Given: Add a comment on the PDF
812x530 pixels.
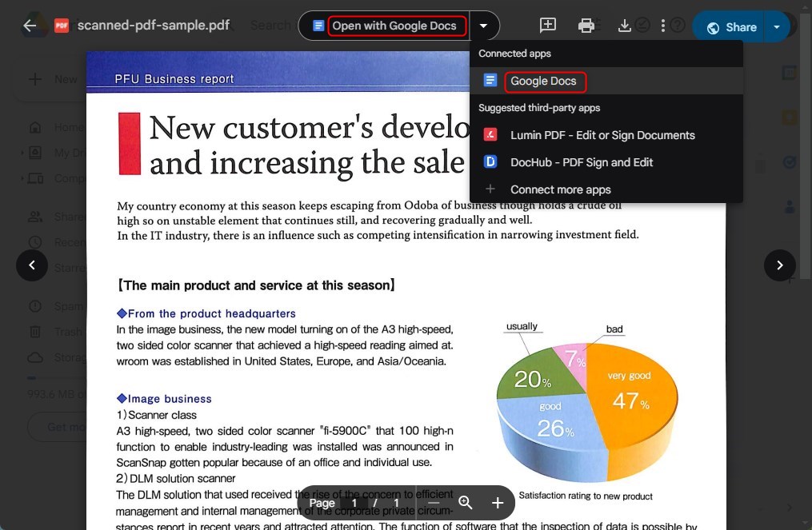Looking at the screenshot, I should click(548, 26).
